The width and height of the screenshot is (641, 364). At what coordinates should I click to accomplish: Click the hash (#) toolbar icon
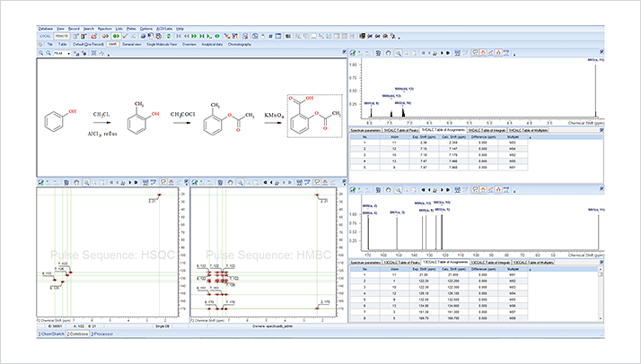coord(270,37)
